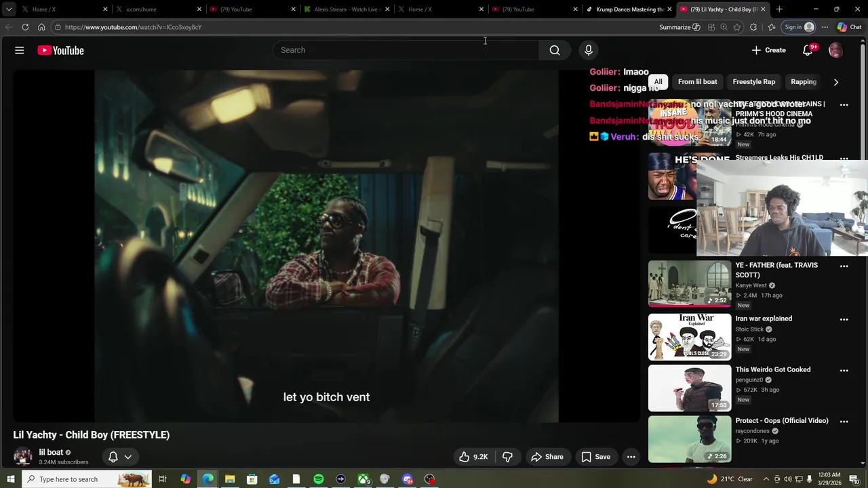Share the Lil Yachty video
The width and height of the screenshot is (868, 488).
click(x=547, y=457)
